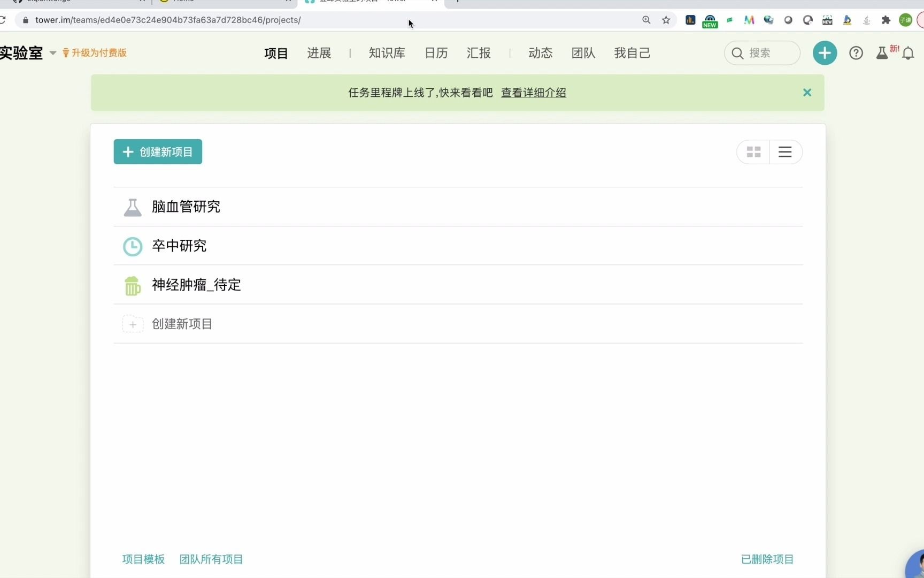Viewport: 924px width, 578px height.
Task: Open the film clapper NEW extension
Action: (x=827, y=20)
